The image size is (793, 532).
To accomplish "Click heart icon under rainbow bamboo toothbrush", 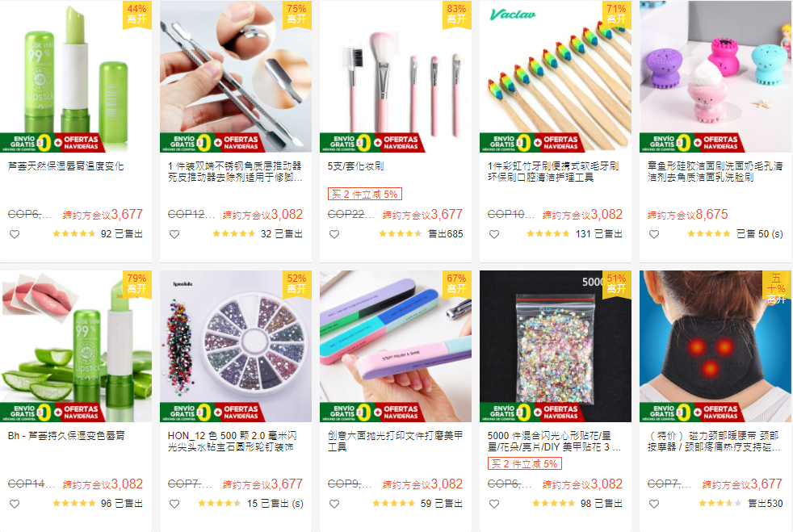I will 494,234.
